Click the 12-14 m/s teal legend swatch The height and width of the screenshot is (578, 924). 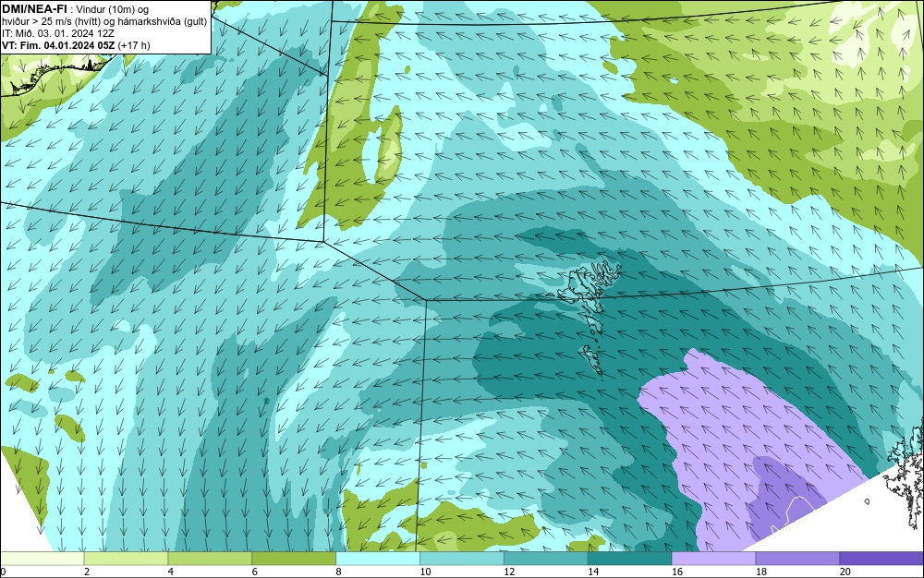point(546,559)
